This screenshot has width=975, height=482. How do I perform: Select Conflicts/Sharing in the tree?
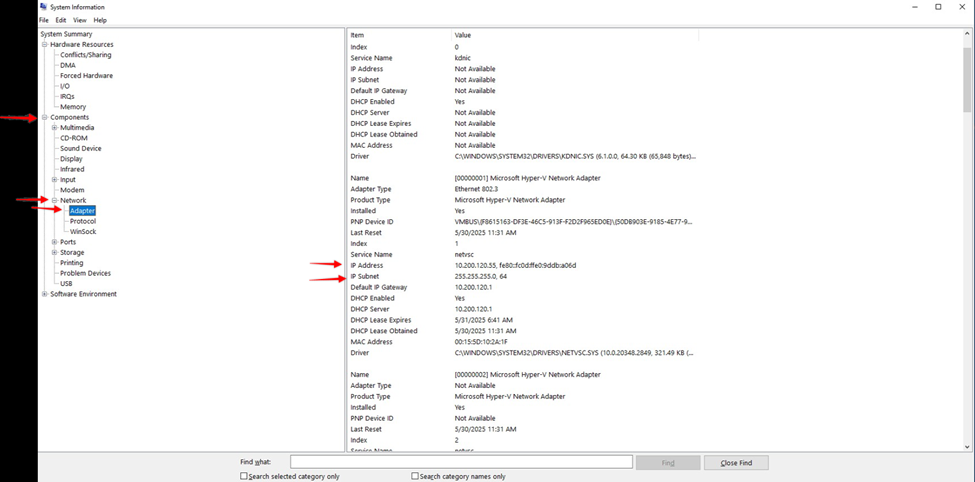tap(86, 55)
